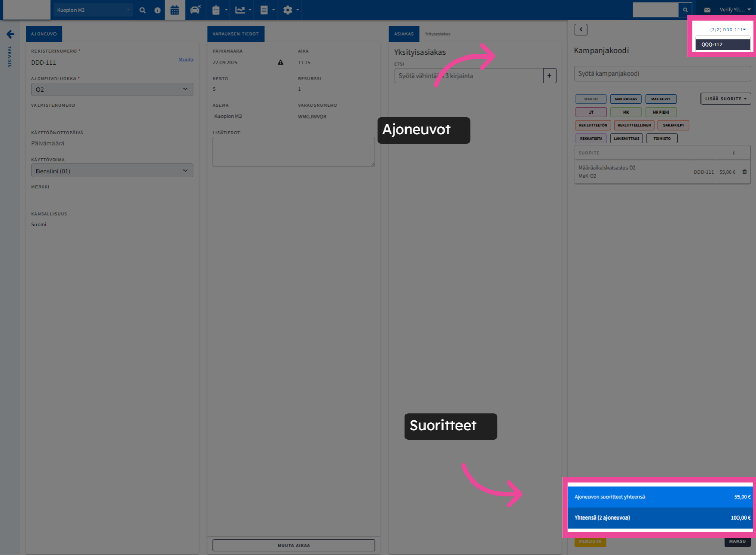
Task: Click the date value 22.09.2025
Action: click(x=225, y=63)
